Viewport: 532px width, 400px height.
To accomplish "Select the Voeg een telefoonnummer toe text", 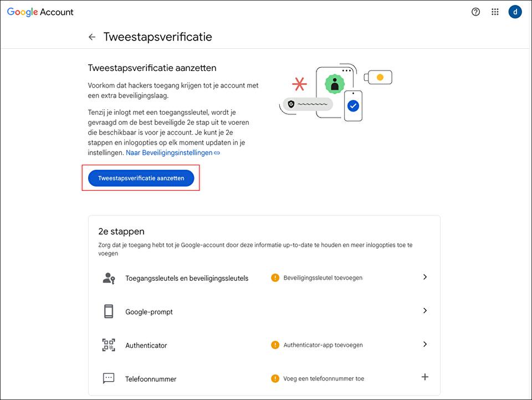I will (324, 378).
